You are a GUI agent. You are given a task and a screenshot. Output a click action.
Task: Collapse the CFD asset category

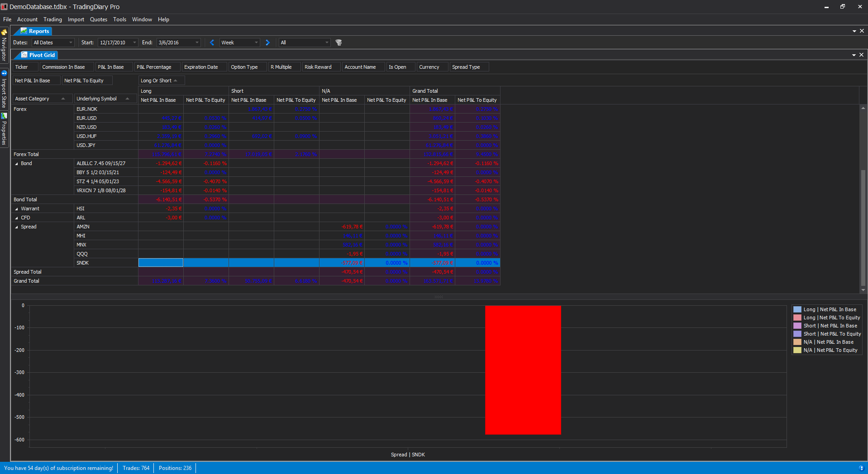(x=17, y=218)
